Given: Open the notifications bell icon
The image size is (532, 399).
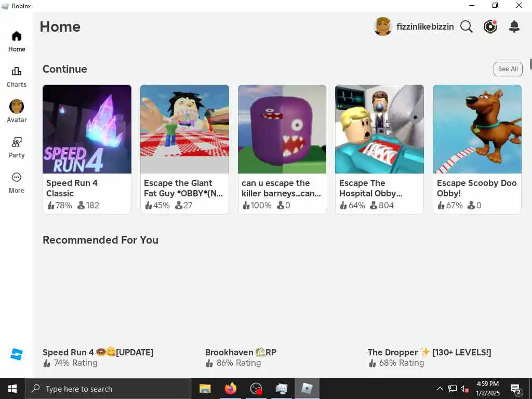Looking at the screenshot, I should point(514,26).
